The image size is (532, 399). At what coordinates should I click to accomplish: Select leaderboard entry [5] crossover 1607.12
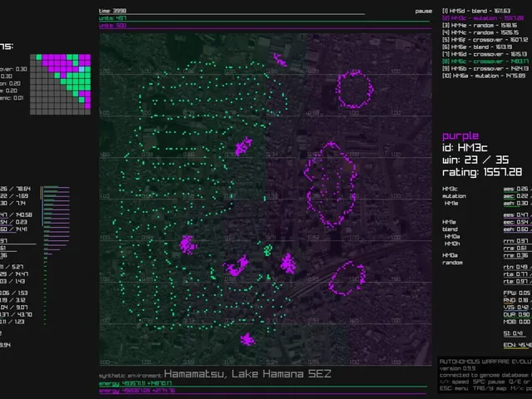485,40
